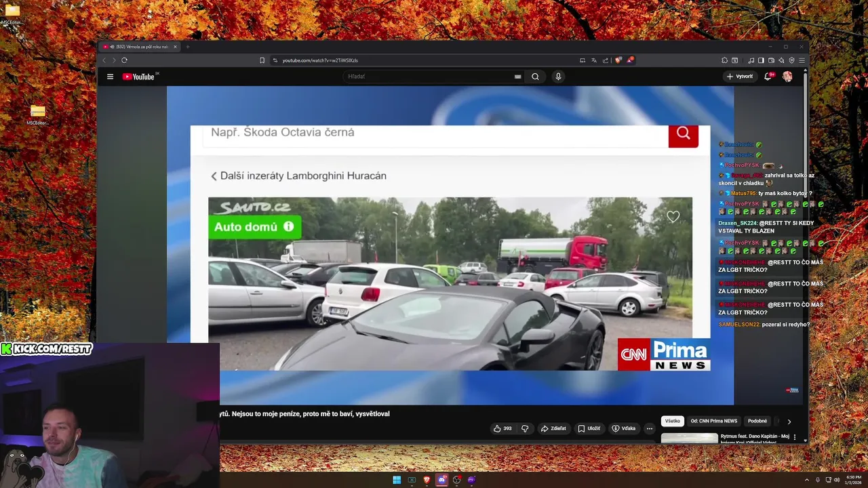Open the Rytmus feat. Dano Kapitán thumbnail
Image resolution: width=868 pixels, height=488 pixels.
pyautogui.click(x=689, y=438)
